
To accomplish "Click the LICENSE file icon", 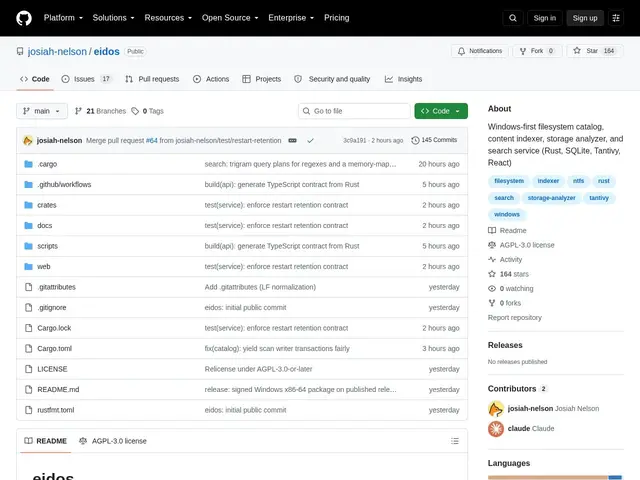I will click(28, 369).
